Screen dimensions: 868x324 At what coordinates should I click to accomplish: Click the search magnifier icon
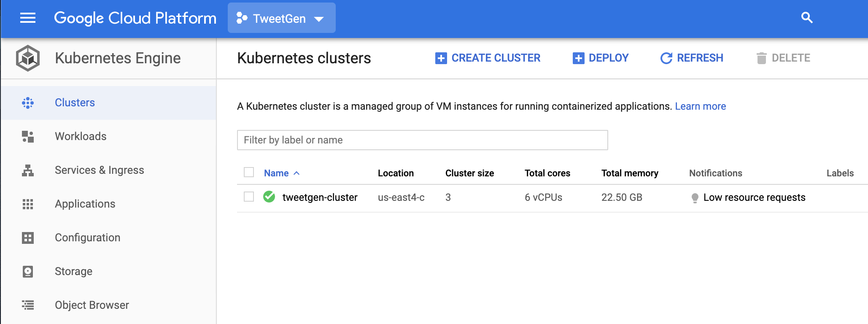(807, 18)
